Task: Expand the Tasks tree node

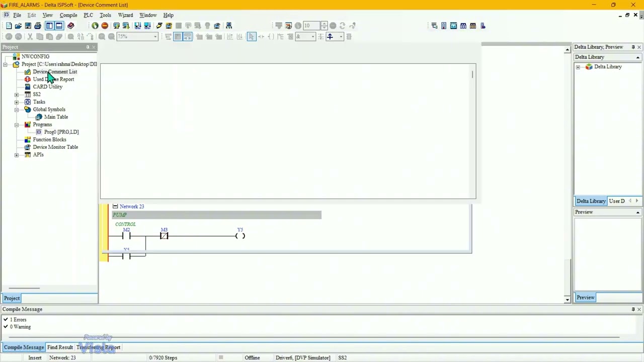Action: pyautogui.click(x=17, y=102)
